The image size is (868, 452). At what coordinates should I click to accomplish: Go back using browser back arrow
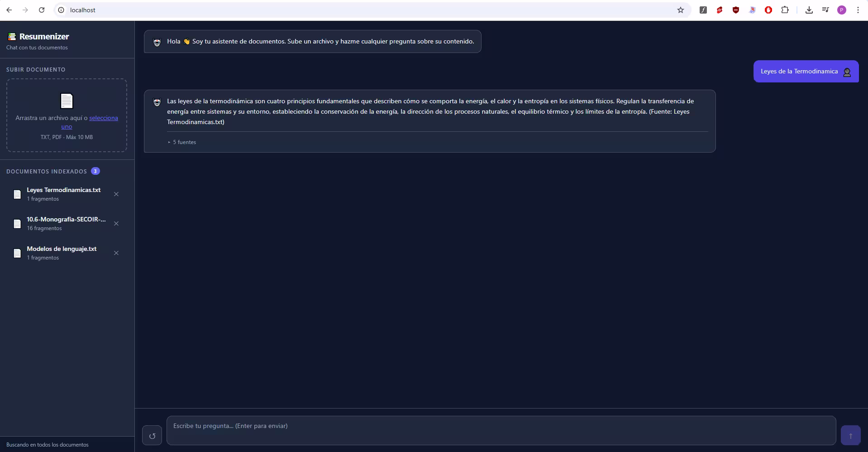point(9,10)
